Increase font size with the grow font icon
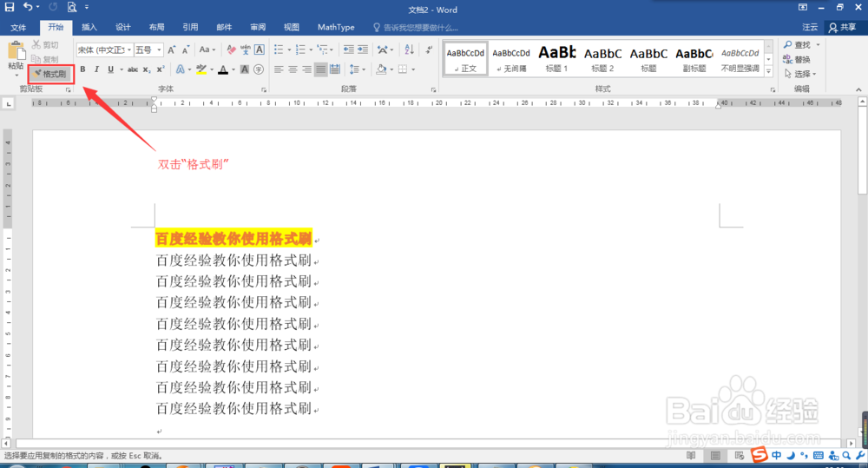This screenshot has width=868, height=468. (172, 49)
